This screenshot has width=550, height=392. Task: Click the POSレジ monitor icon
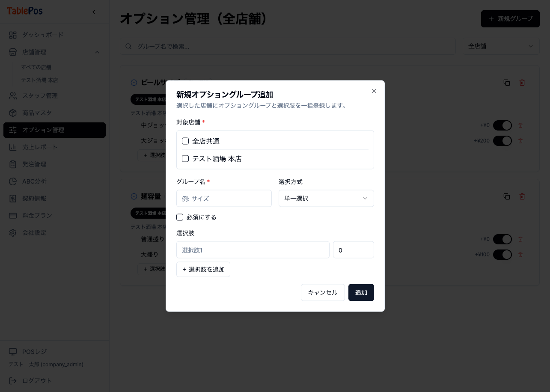pyautogui.click(x=13, y=351)
